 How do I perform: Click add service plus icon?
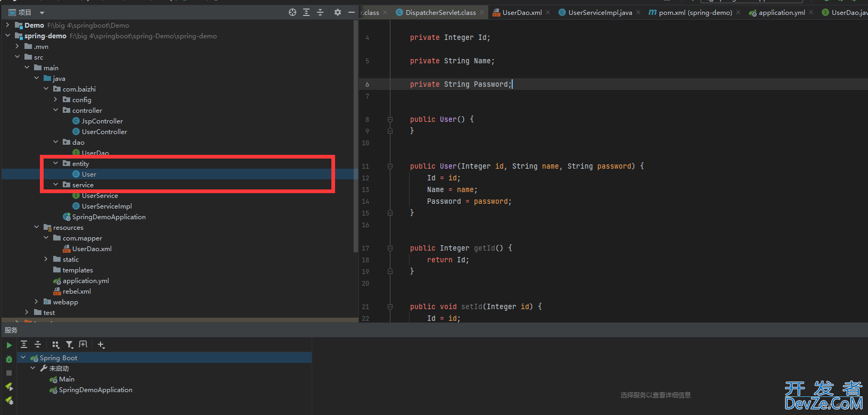pyautogui.click(x=101, y=345)
